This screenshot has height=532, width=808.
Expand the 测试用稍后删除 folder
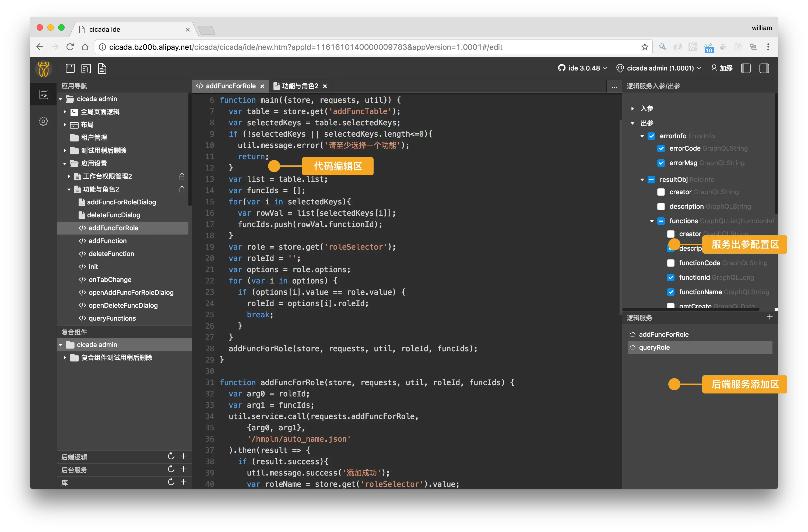click(x=65, y=150)
